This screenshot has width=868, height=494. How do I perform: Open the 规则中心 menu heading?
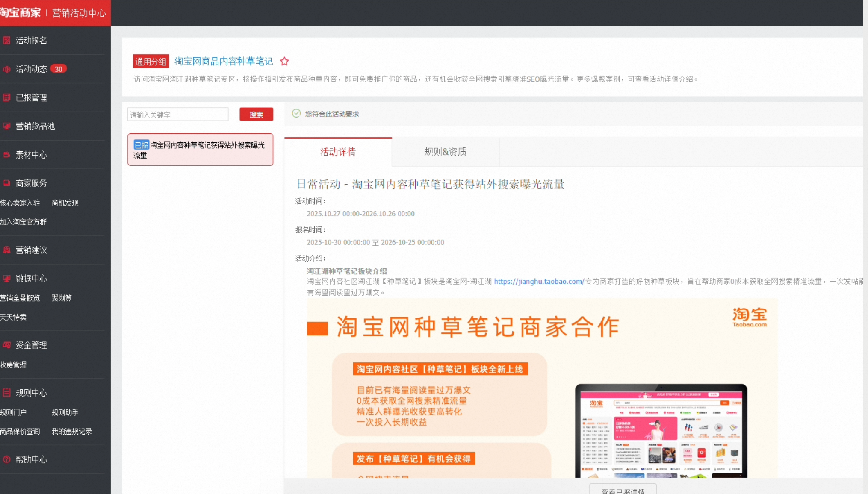pyautogui.click(x=31, y=393)
